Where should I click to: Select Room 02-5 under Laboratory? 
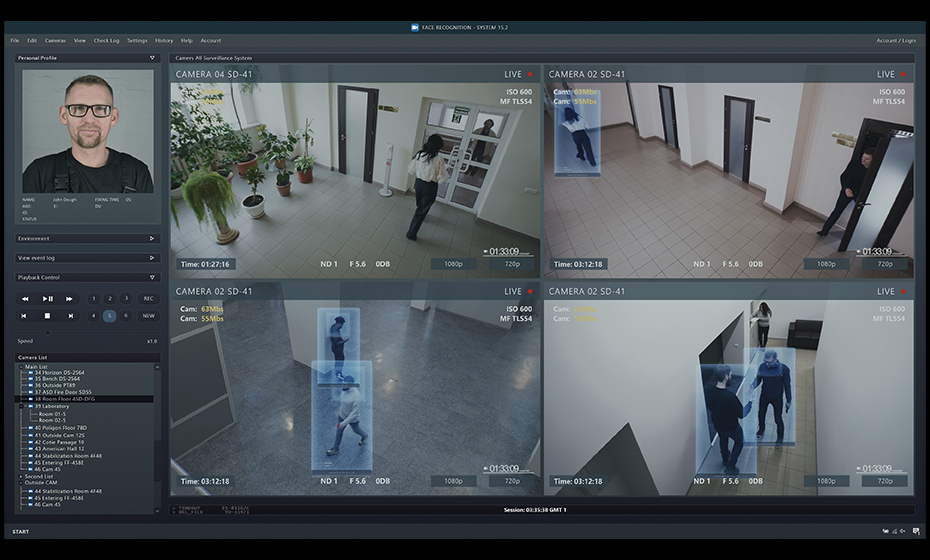[x=52, y=421]
